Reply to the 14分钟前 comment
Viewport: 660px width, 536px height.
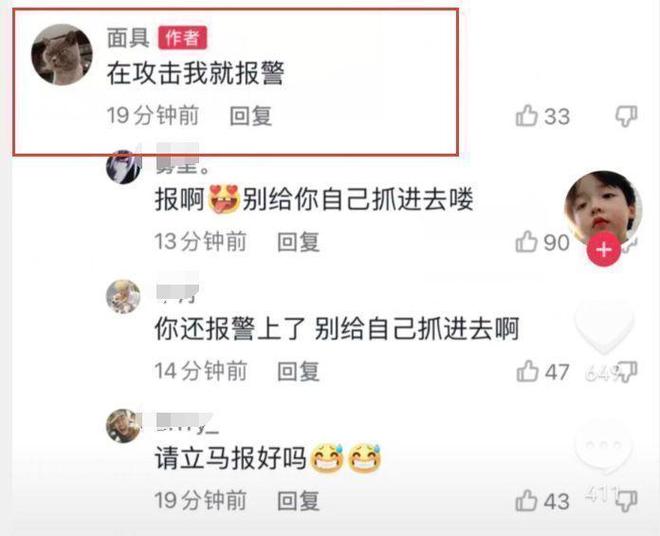[298, 371]
